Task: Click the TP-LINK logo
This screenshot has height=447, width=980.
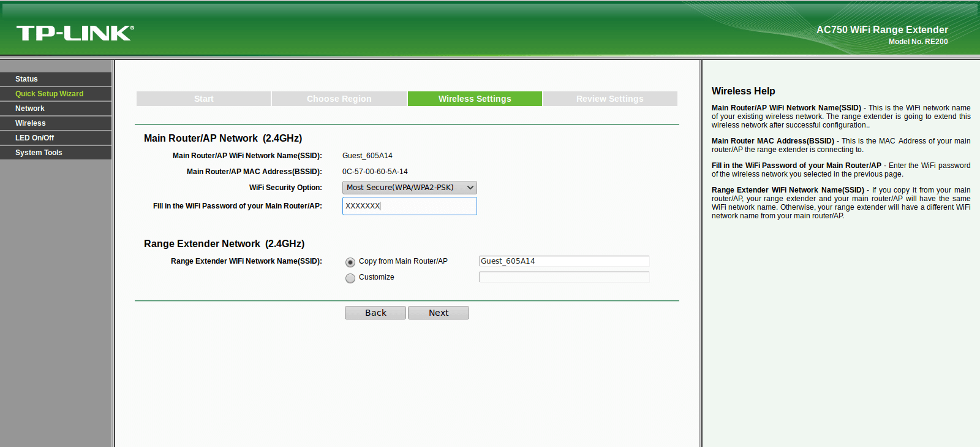Action: tap(75, 33)
